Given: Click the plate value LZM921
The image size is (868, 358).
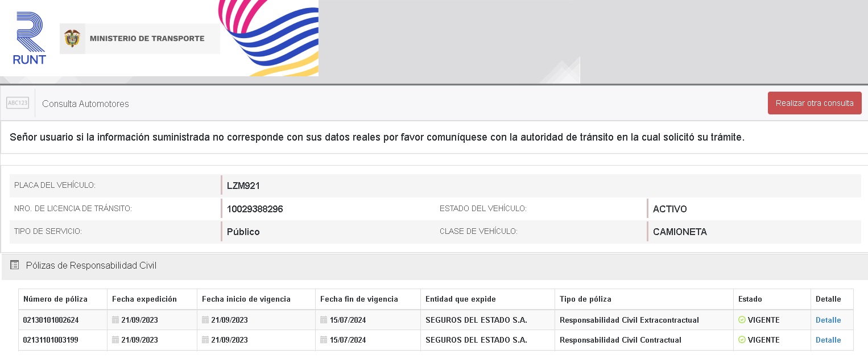Looking at the screenshot, I should point(243,186).
